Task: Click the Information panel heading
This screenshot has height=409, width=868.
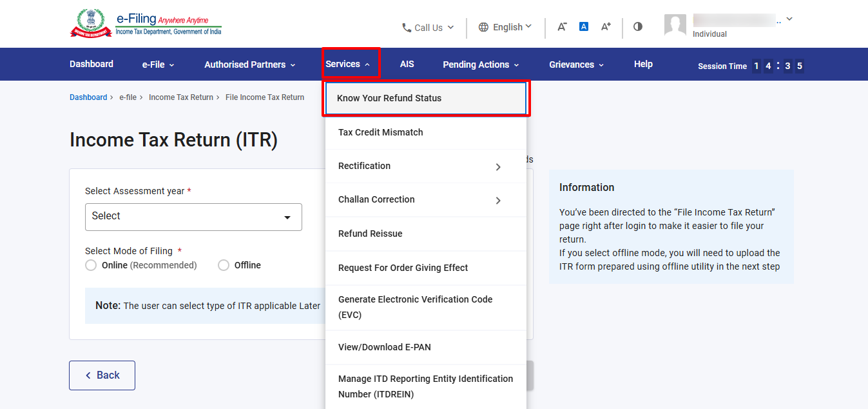Action: pos(586,187)
